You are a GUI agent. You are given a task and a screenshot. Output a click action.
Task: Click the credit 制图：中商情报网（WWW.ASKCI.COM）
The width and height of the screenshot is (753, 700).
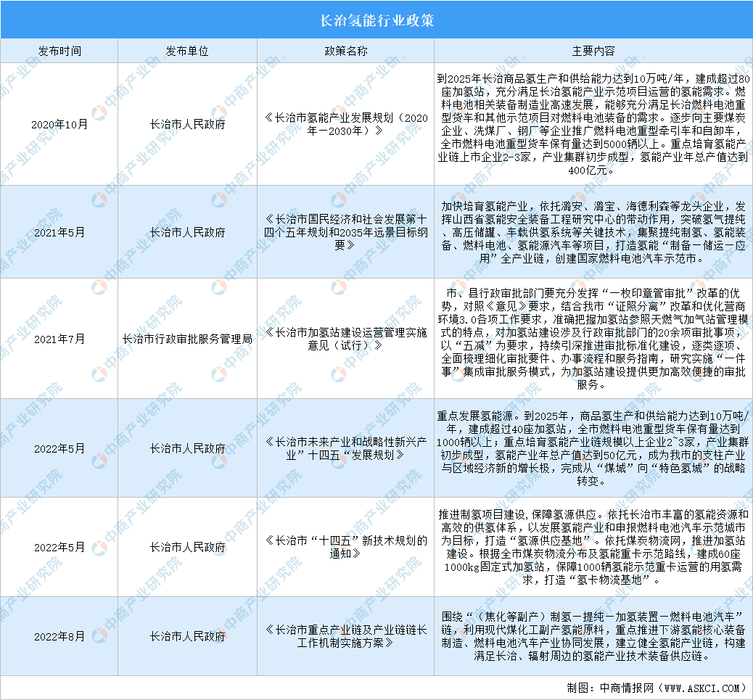656,688
